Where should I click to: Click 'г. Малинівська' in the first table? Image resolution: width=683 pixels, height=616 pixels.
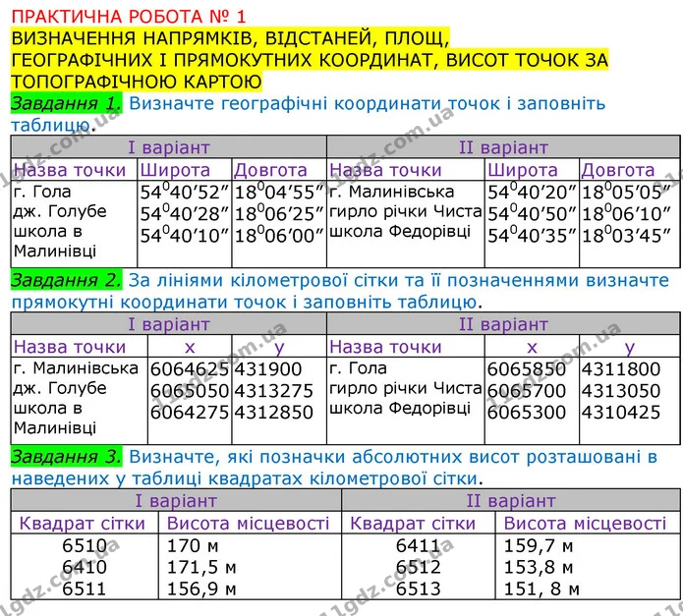click(x=391, y=192)
